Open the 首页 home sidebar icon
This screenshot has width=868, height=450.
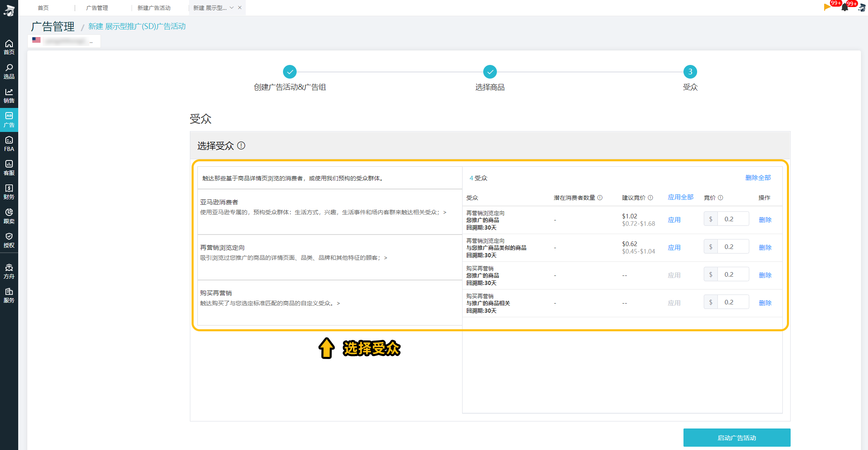pyautogui.click(x=9, y=48)
